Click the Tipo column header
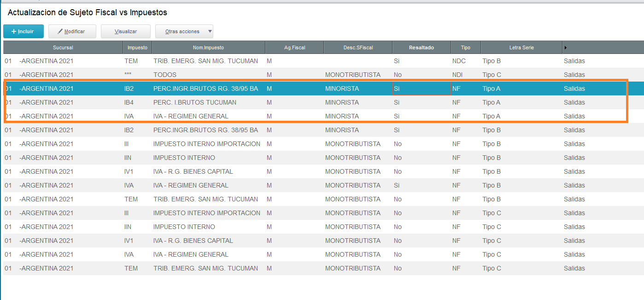Image resolution: width=644 pixels, height=300 pixels. [x=466, y=47]
